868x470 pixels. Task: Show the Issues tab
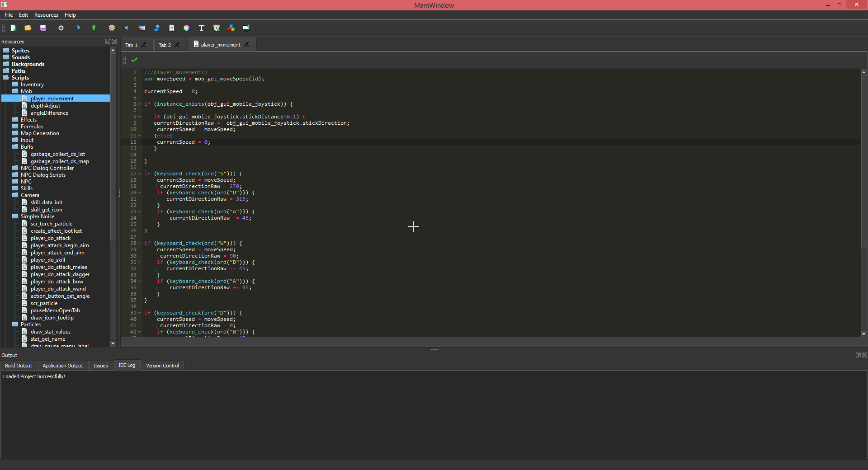[x=101, y=366]
